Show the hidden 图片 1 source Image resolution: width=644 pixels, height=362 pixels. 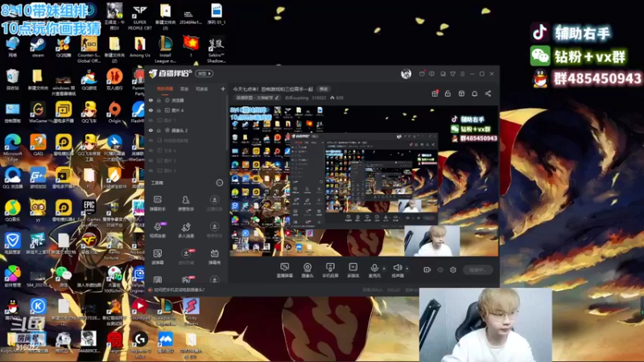click(151, 120)
